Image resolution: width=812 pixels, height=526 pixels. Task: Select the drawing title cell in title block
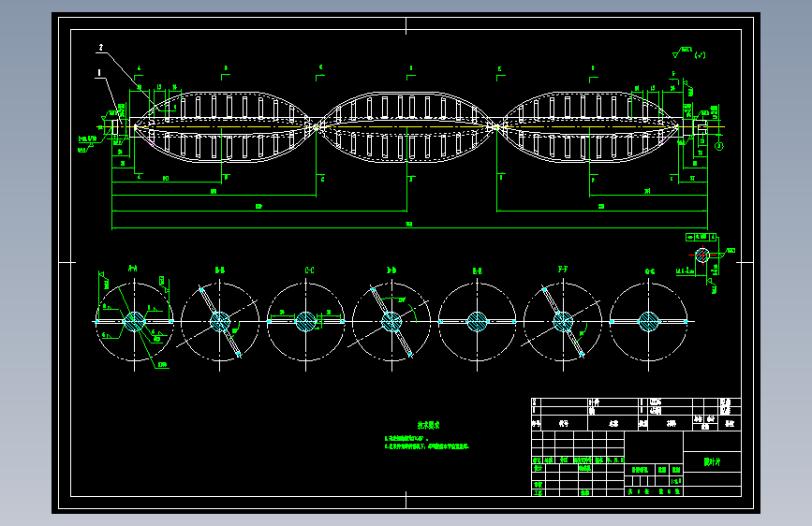pos(712,461)
